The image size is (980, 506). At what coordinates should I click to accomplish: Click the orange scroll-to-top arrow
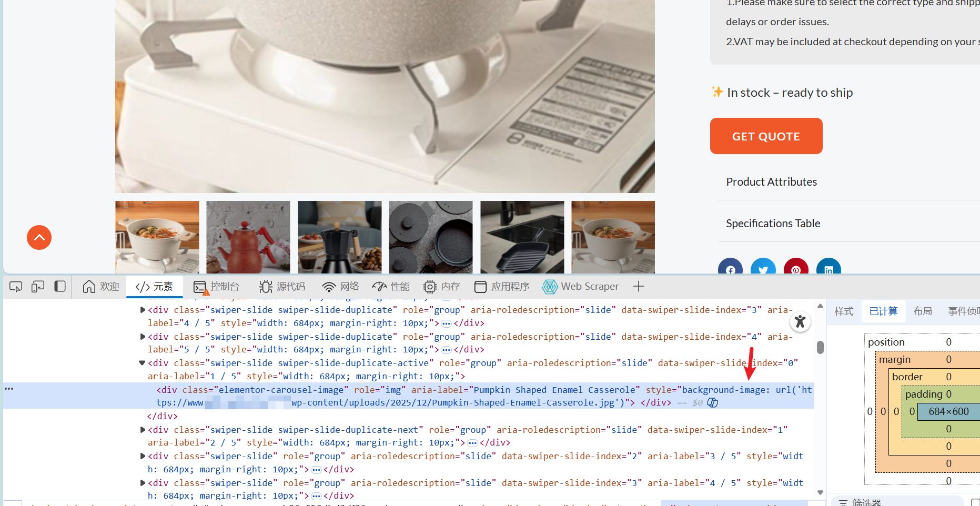[39, 237]
